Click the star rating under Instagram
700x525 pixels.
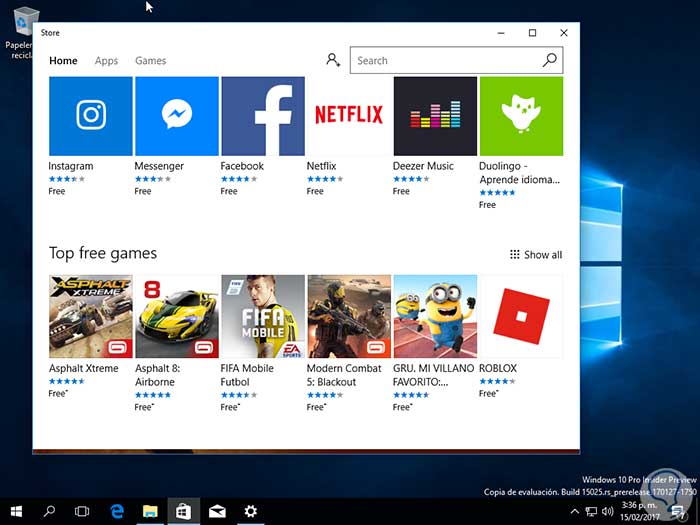pyautogui.click(x=67, y=179)
